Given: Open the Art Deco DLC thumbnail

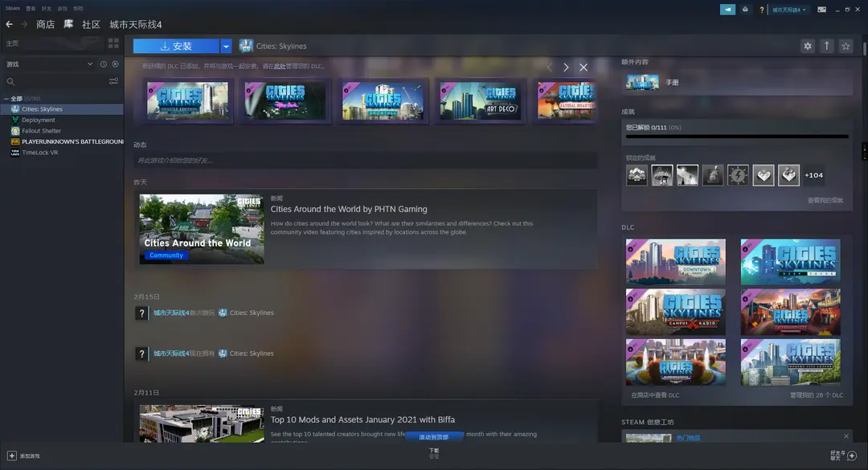Looking at the screenshot, I should [480, 100].
